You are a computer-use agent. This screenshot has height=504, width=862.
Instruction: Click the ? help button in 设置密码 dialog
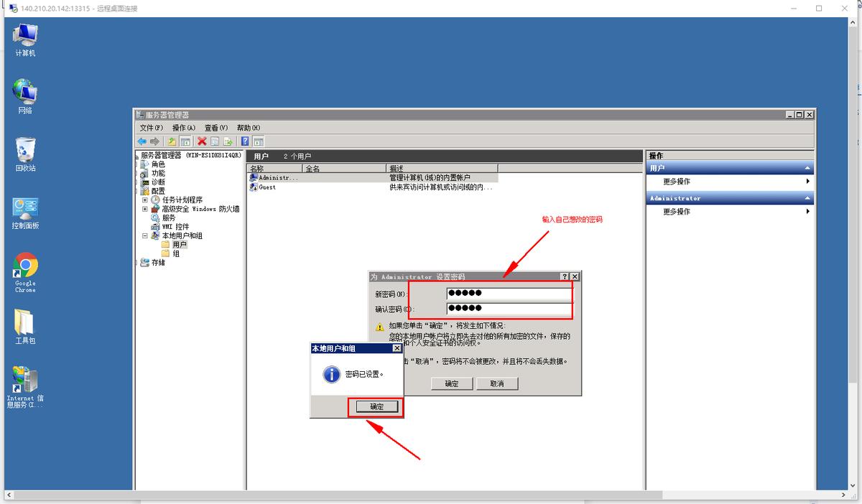tap(565, 276)
